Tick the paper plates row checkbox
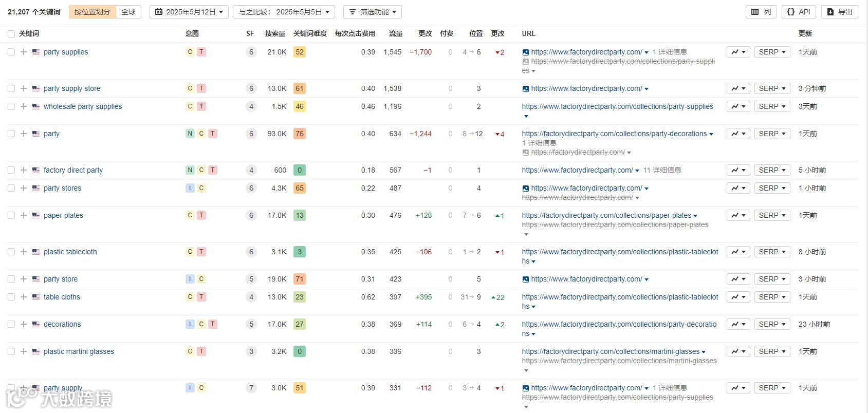The height and width of the screenshot is (413, 868). click(11, 215)
